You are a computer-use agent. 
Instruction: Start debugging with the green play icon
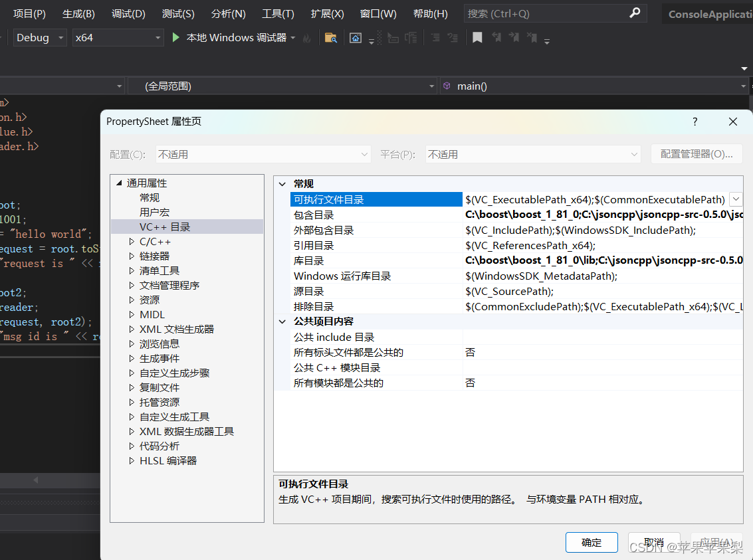[x=175, y=37]
